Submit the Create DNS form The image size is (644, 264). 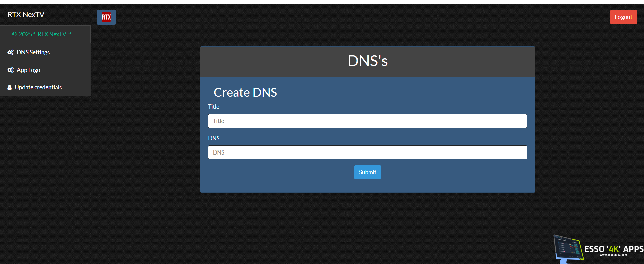[367, 172]
